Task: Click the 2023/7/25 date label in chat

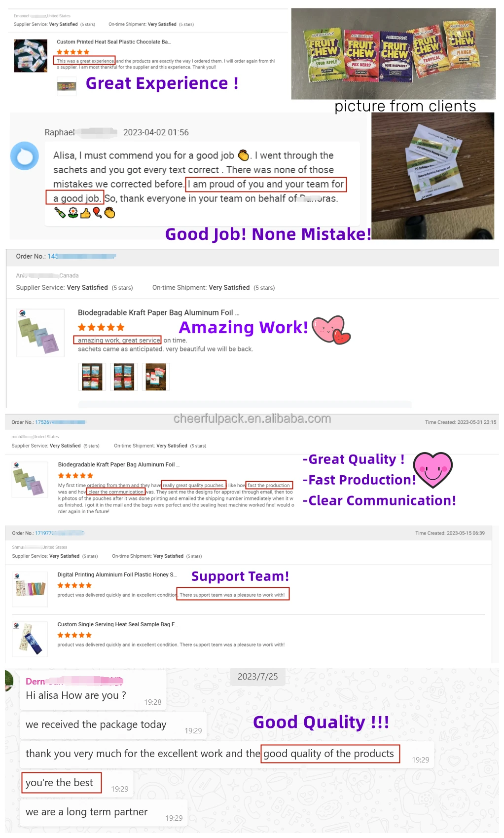Action: [258, 677]
